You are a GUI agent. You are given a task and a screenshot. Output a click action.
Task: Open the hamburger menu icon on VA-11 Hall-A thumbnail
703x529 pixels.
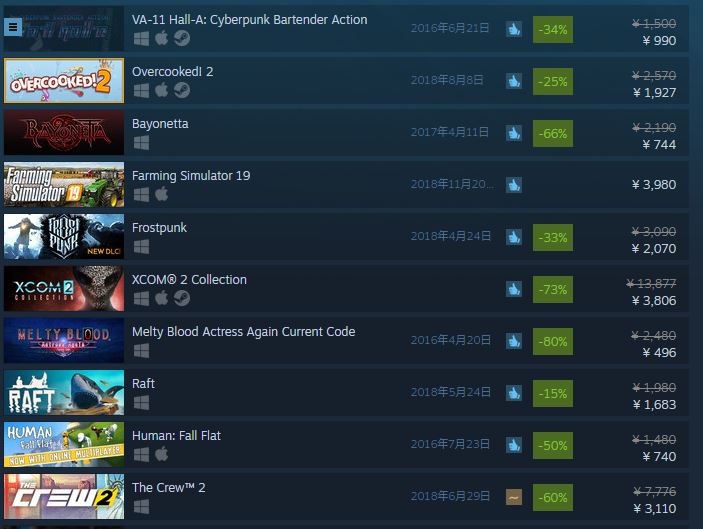13,27
